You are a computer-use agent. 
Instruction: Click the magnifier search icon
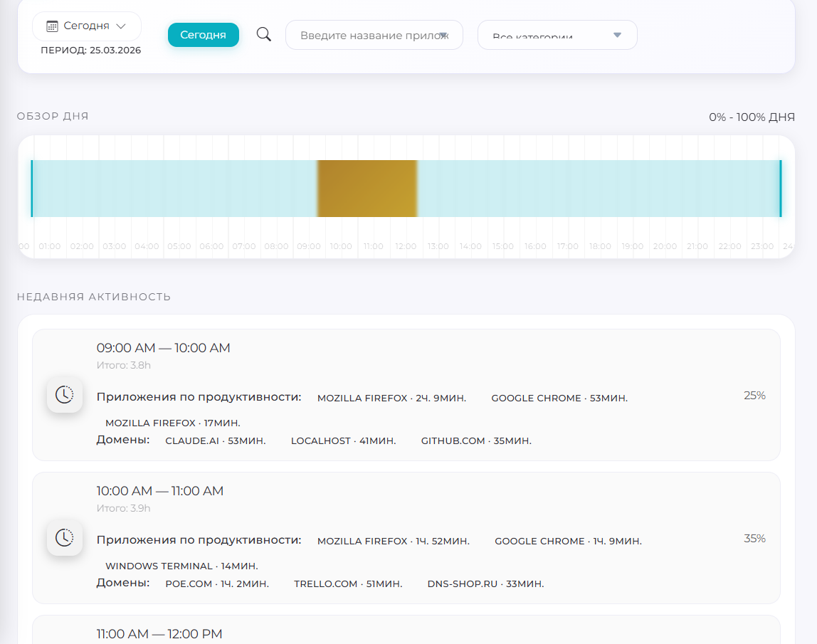263,34
